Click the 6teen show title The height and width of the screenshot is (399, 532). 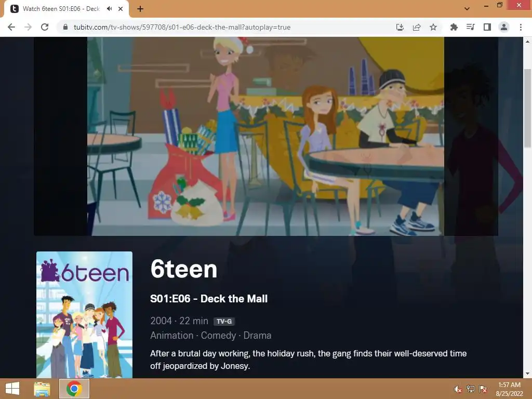183,270
